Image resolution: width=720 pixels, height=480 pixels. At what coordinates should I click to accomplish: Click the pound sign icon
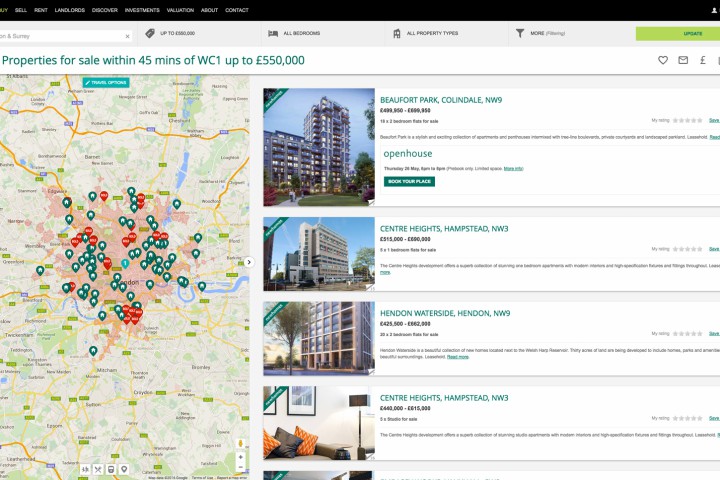pyautogui.click(x=703, y=60)
